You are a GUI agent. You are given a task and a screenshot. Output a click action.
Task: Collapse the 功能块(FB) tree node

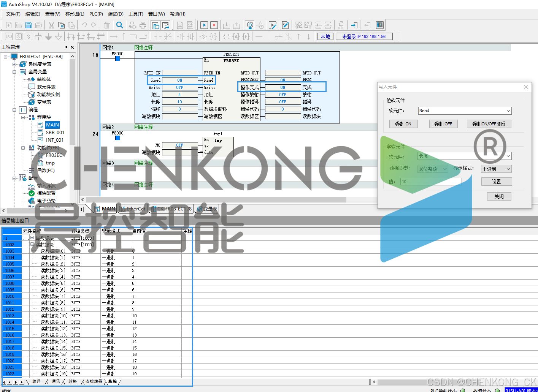tap(23, 148)
